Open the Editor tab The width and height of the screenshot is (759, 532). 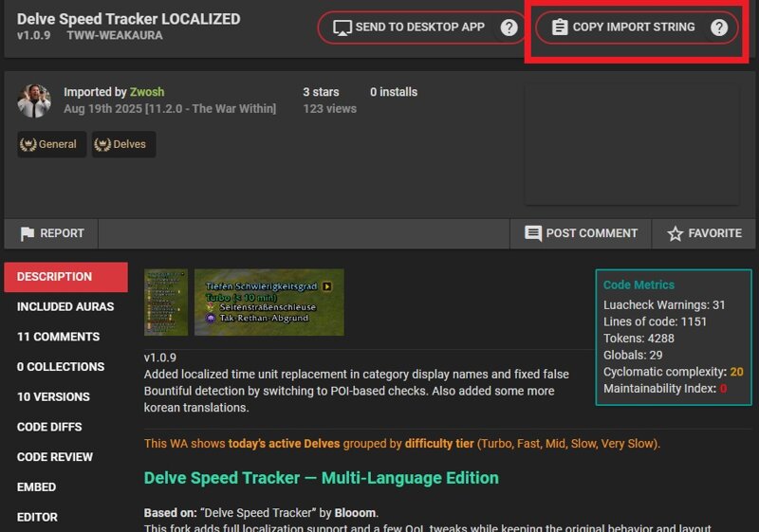[x=65, y=517]
